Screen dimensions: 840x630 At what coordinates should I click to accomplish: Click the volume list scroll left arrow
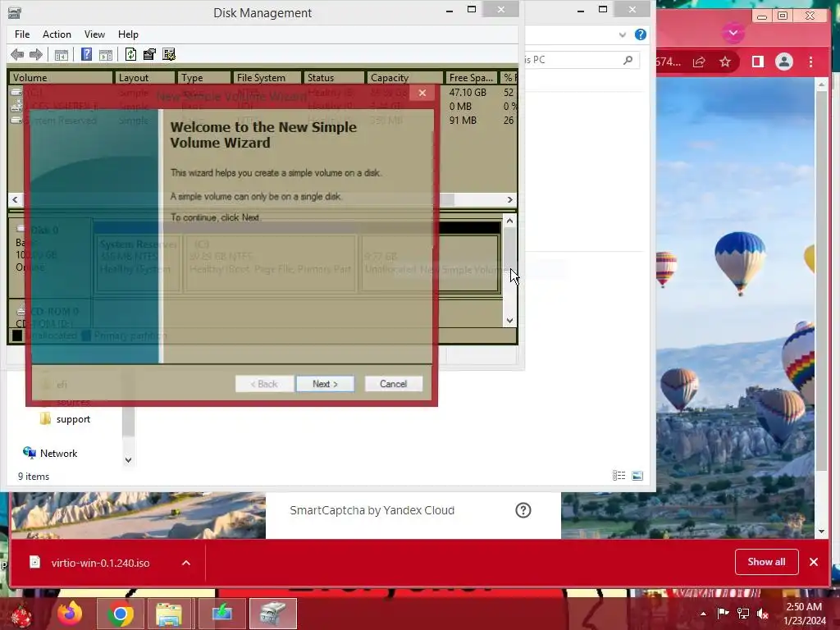[15, 200]
